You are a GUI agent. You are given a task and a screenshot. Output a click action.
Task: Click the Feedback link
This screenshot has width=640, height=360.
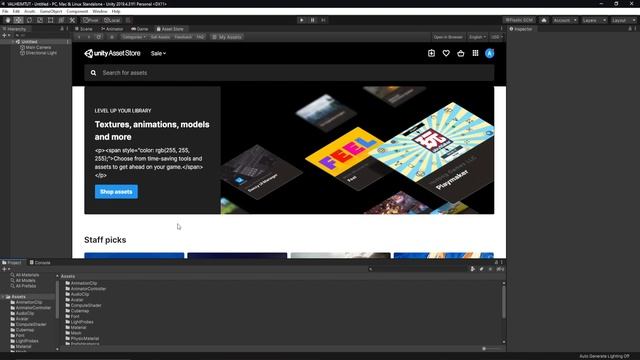pyautogui.click(x=183, y=37)
